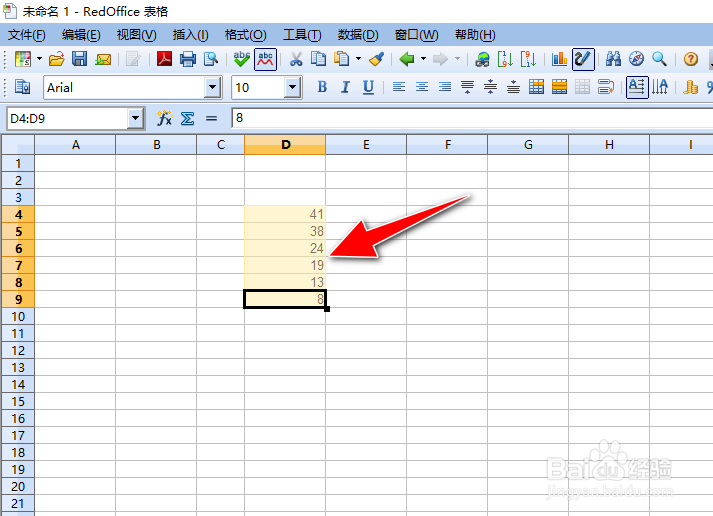Viewport: 713px width, 516px height.
Task: Click the zoom magnifier icon
Action: 659,59
